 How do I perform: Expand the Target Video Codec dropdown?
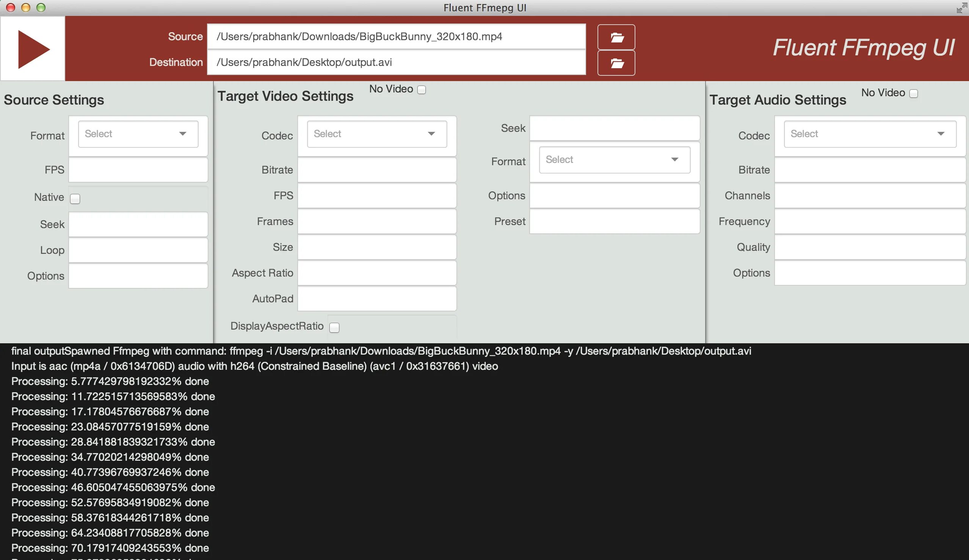(x=376, y=134)
